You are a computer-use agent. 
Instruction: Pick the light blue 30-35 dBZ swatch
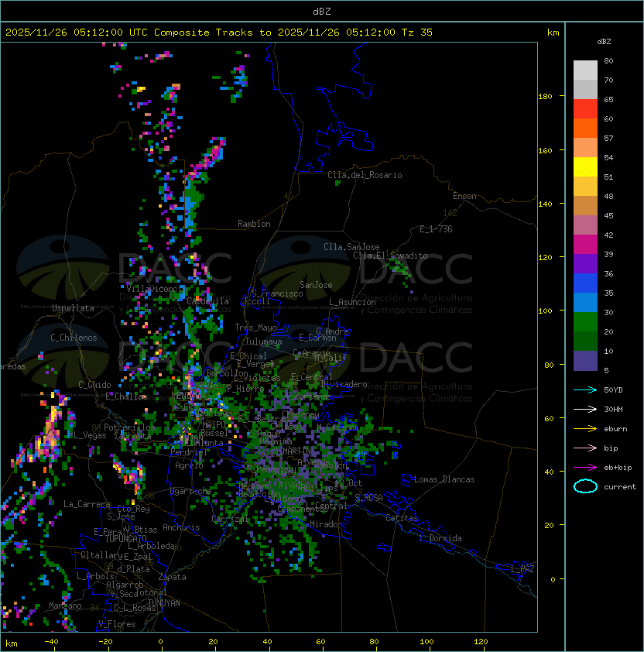pyautogui.click(x=585, y=302)
